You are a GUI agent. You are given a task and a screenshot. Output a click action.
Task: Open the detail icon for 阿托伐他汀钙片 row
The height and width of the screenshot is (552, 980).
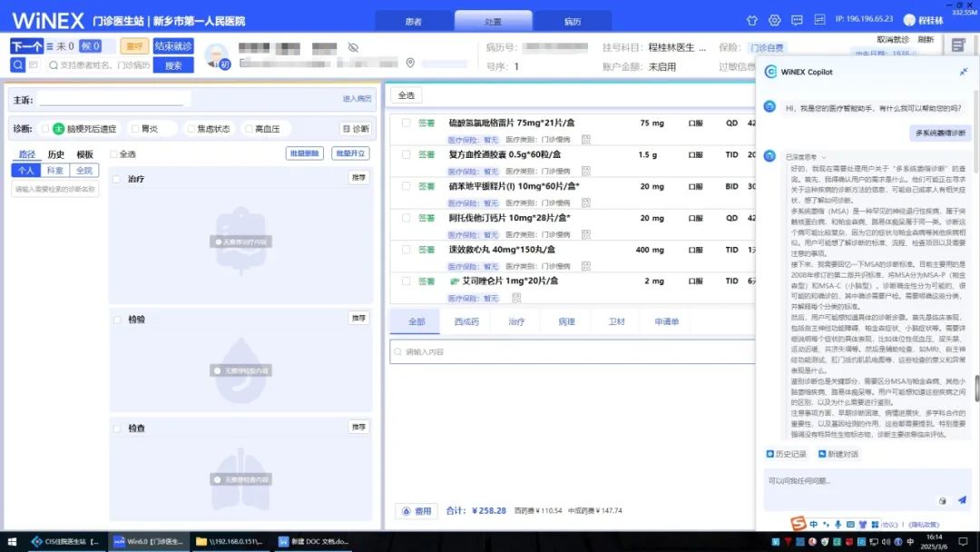click(x=585, y=234)
